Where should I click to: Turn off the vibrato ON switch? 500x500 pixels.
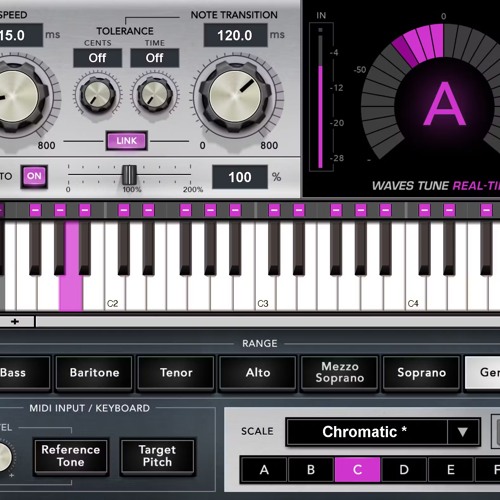(34, 176)
